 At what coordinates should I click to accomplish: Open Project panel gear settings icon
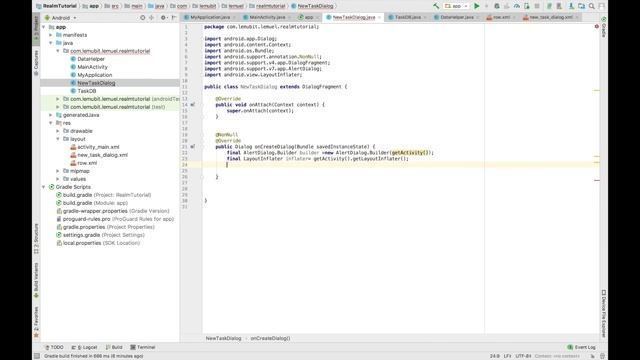click(163, 18)
